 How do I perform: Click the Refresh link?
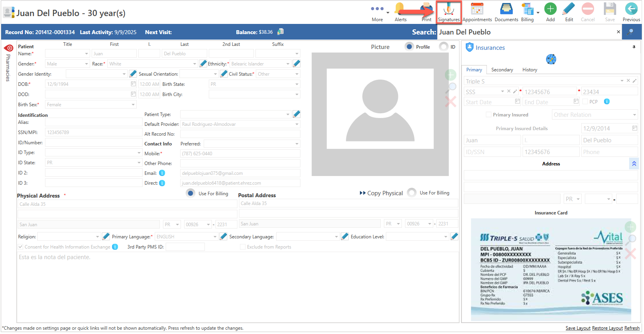click(632, 329)
